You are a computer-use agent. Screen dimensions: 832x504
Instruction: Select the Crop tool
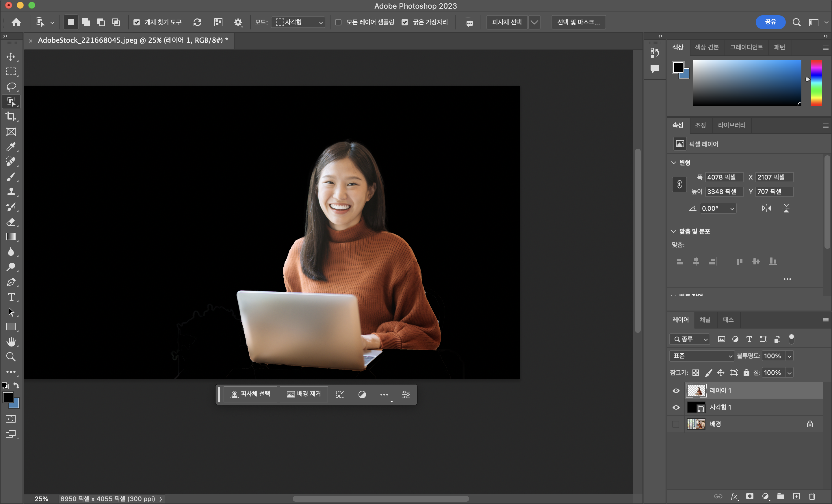(x=11, y=116)
